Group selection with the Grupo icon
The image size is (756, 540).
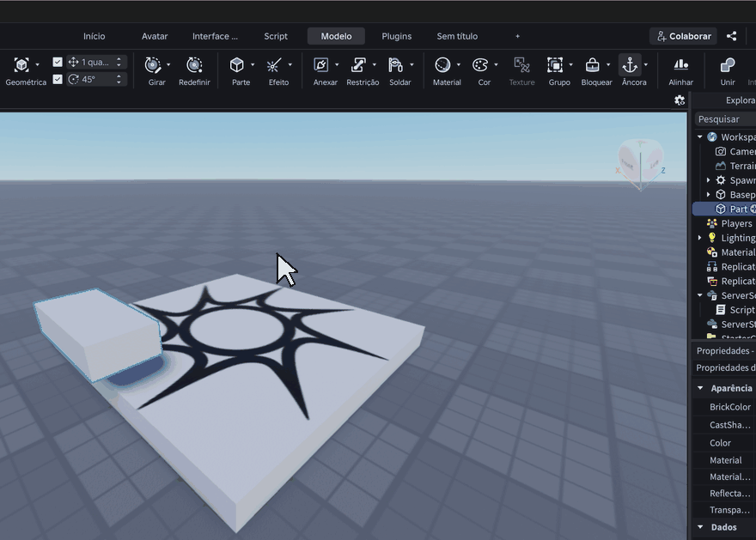pos(555,64)
